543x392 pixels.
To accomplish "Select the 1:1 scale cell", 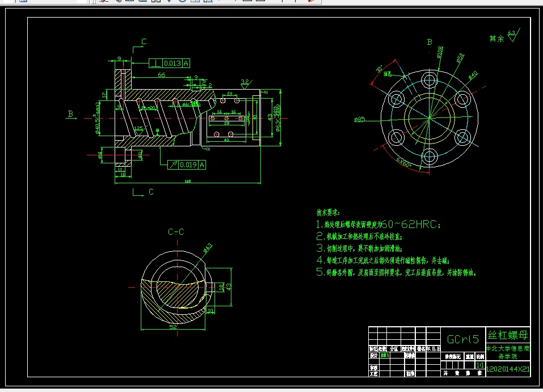I will point(480,365).
